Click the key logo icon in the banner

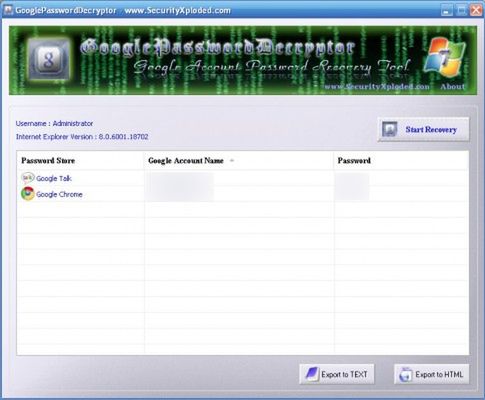coord(49,60)
